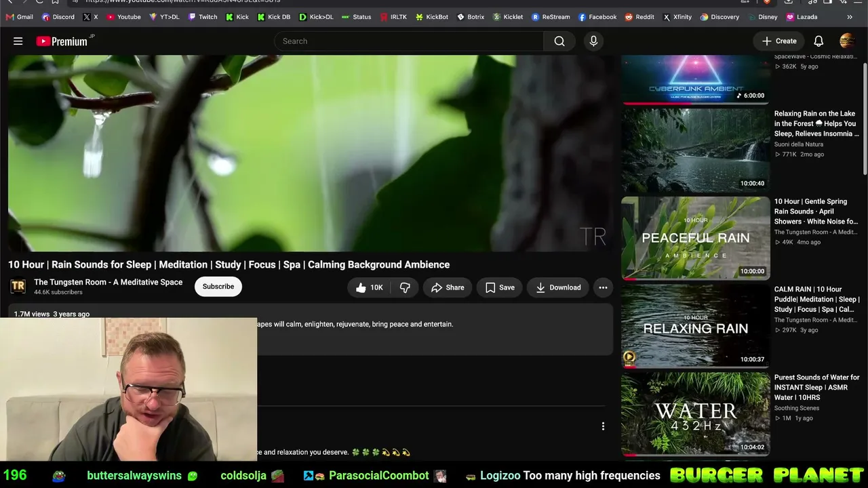Dislike this rain sounds video
The height and width of the screenshot is (488, 868).
[405, 287]
